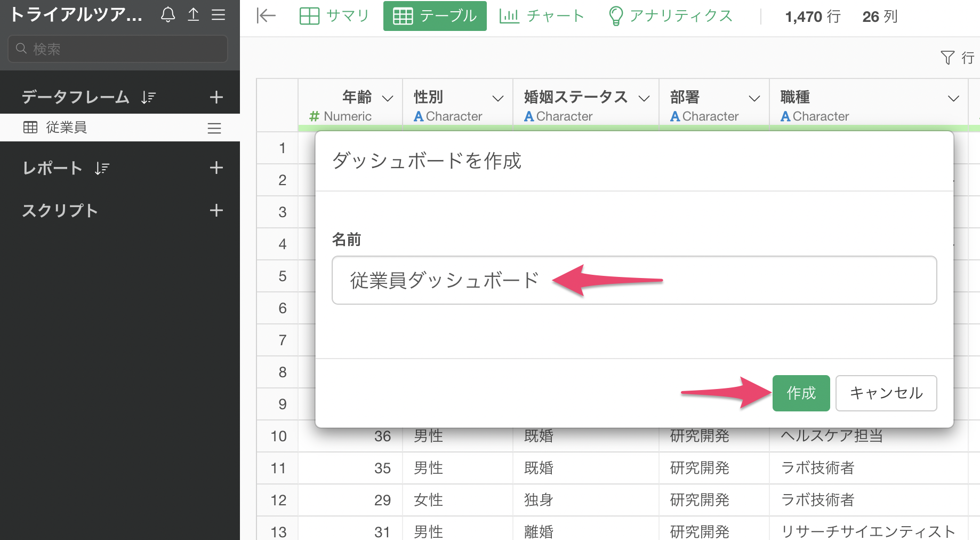Image resolution: width=980 pixels, height=540 pixels.
Task: Open the 年齢 column dropdown
Action: tap(388, 98)
